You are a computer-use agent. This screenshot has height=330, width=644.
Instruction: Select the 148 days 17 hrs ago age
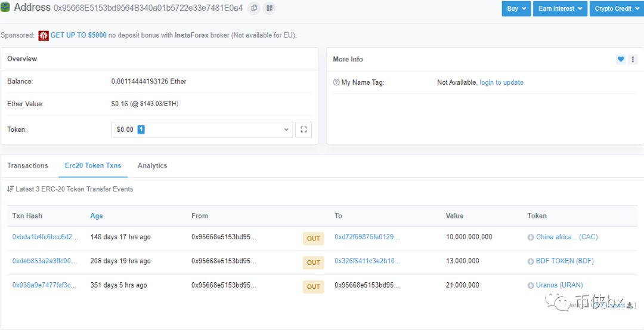pos(120,237)
